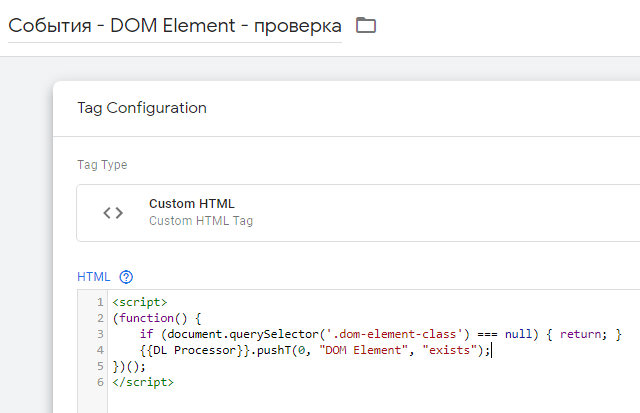This screenshot has width=640, height=413.
Task: Select the 'HTML' field label
Action: click(93, 277)
